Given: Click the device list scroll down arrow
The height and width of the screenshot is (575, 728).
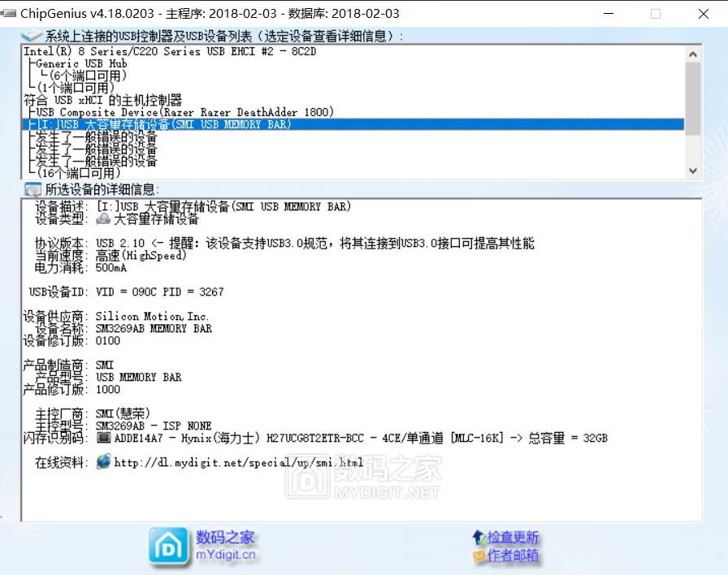Looking at the screenshot, I should 693,171.
